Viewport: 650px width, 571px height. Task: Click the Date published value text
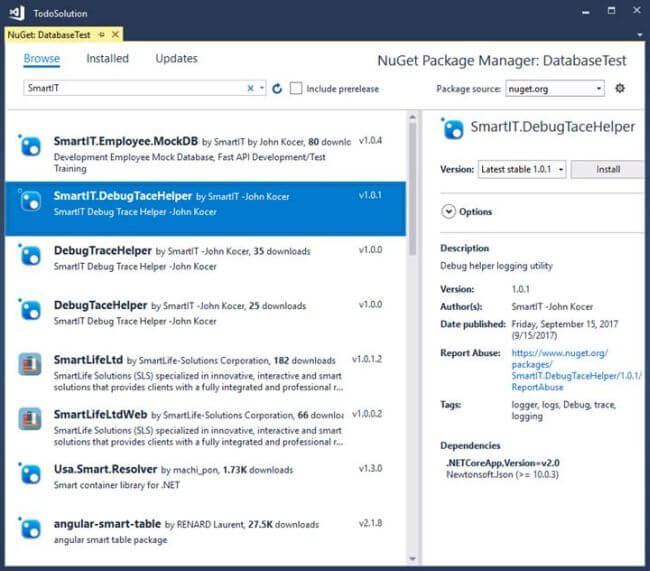[x=565, y=330]
